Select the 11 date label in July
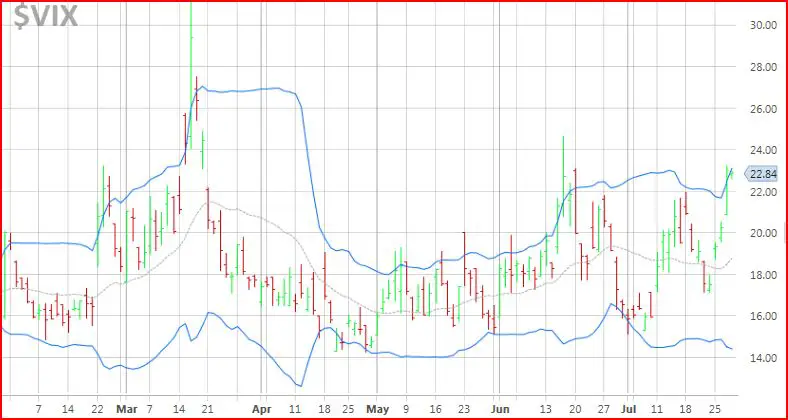The width and height of the screenshot is (788, 420). pos(656,409)
